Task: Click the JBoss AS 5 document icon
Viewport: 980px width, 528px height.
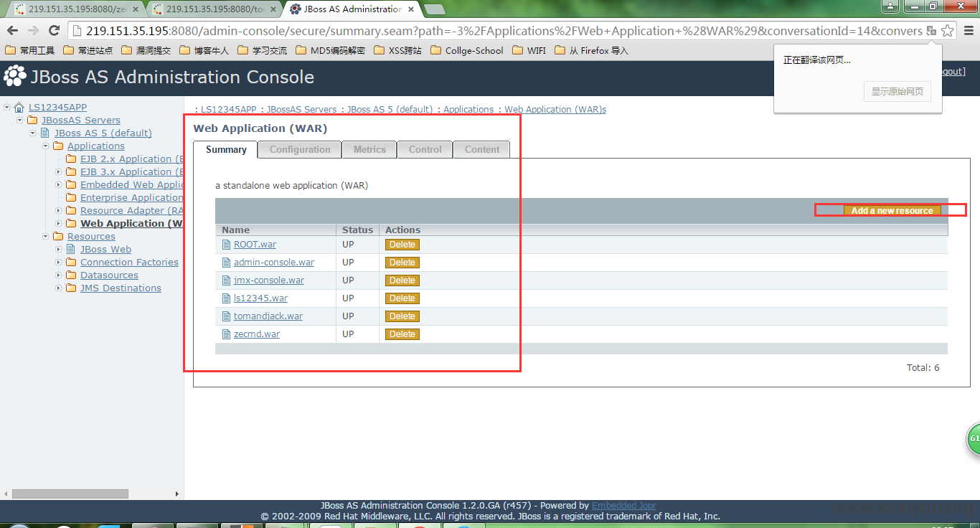Action: coord(45,133)
